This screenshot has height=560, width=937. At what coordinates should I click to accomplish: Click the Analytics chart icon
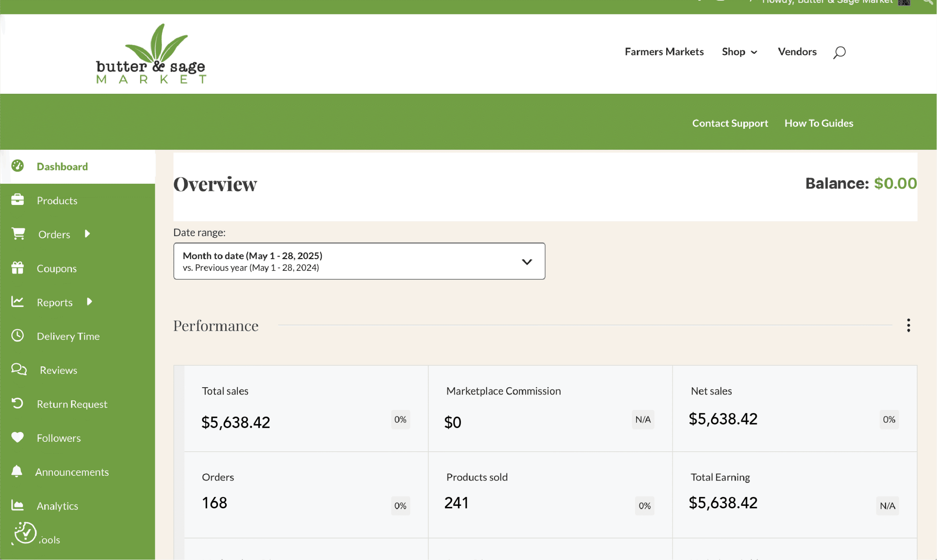(17, 505)
